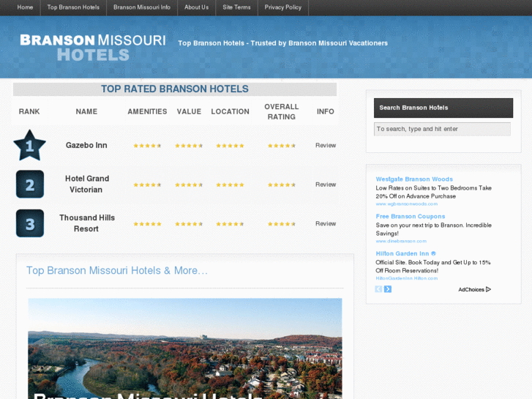Click Hotel Grand Victorian location stars
The height and width of the screenshot is (399, 532).
pos(230,184)
